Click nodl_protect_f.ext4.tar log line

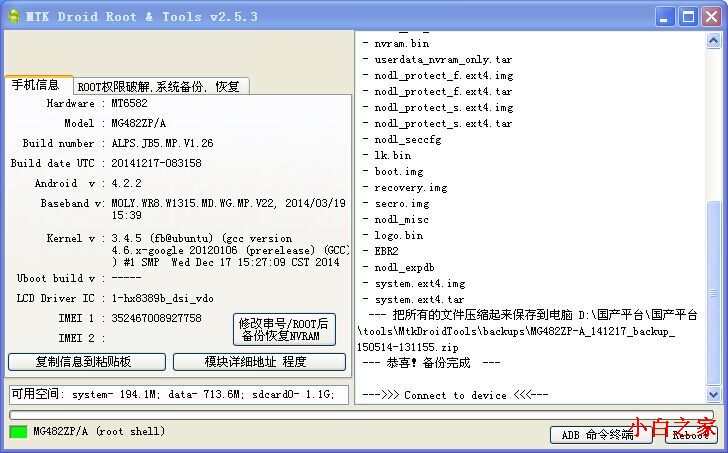click(437, 91)
